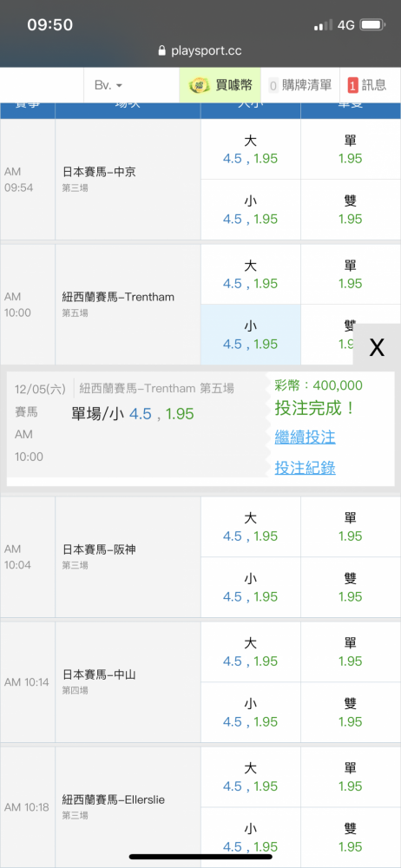Tap the lock icon beside playsport.cc
This screenshot has width=401, height=868.
pos(161,51)
